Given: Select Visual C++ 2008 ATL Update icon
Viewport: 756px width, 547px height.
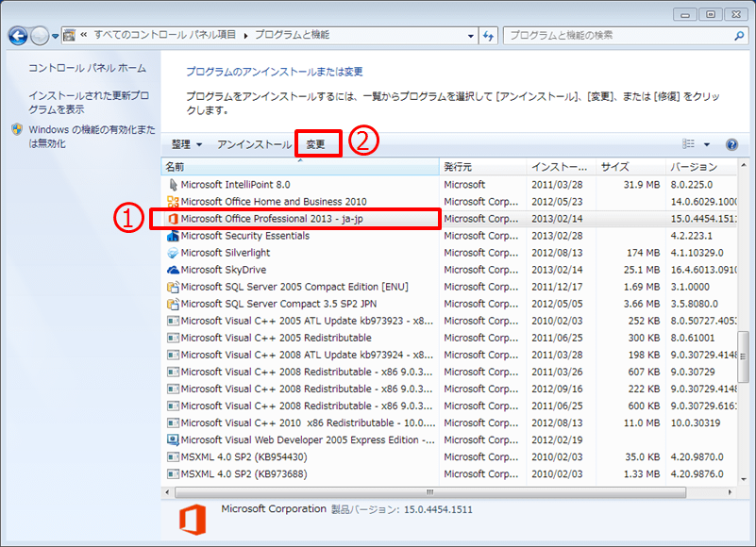Looking at the screenshot, I should [x=173, y=356].
